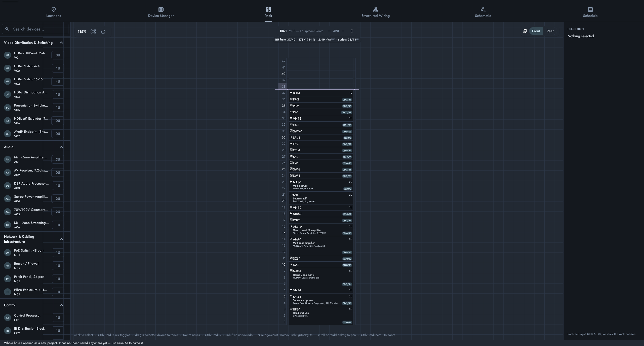Collapse the Control category
The width and height of the screenshot is (644, 346).
[61, 305]
